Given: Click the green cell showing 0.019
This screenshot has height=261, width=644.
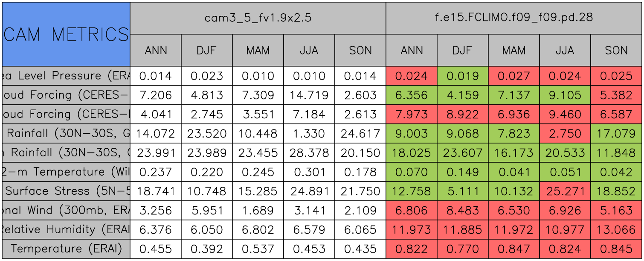Looking at the screenshot, I should click(x=462, y=76).
